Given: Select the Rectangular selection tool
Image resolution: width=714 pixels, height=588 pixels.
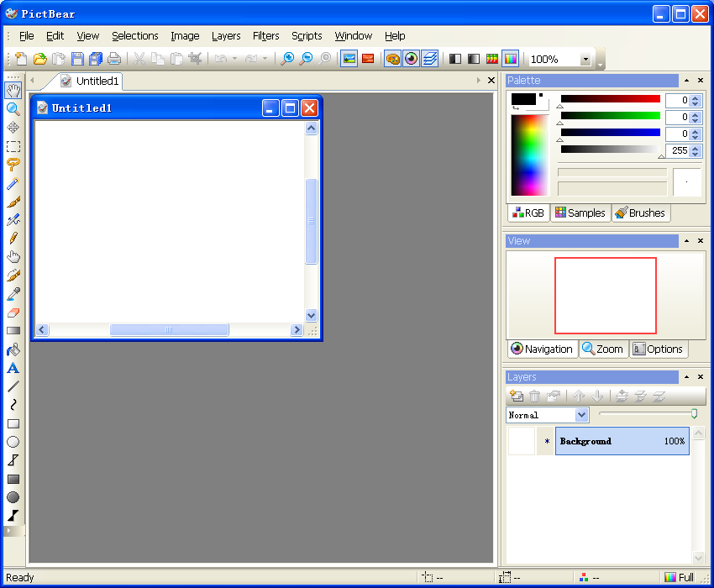Looking at the screenshot, I should 13,146.
